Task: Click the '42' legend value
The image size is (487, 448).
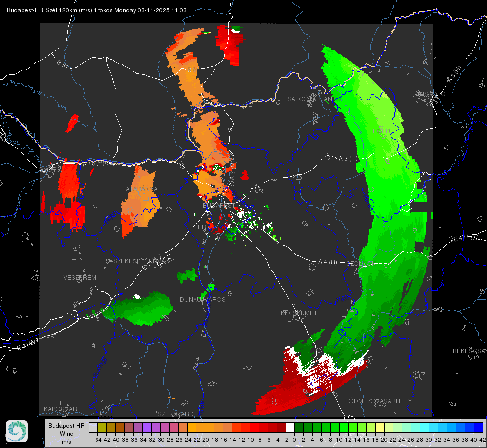Action: point(483,440)
